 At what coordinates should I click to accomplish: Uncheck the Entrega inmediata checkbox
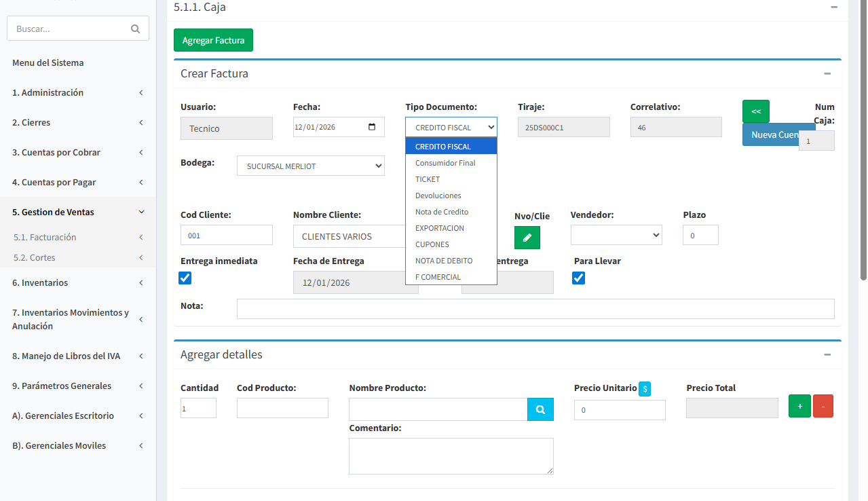(185, 278)
